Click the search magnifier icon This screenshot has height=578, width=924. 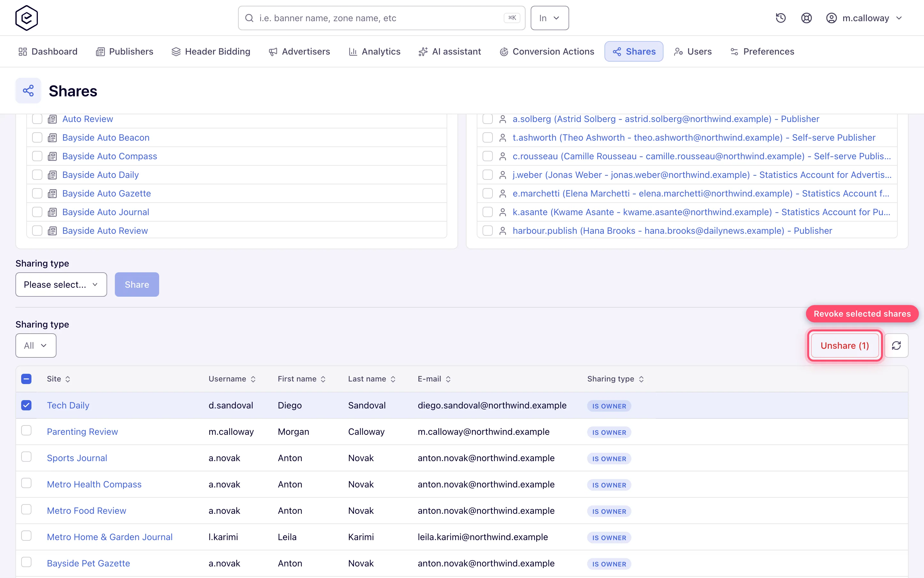[x=249, y=18]
